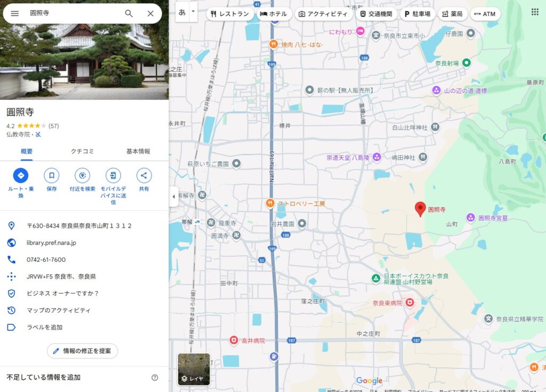This screenshot has height=392, width=546.
Task: Filter map by 駐車場 chip
Action: (x=417, y=14)
